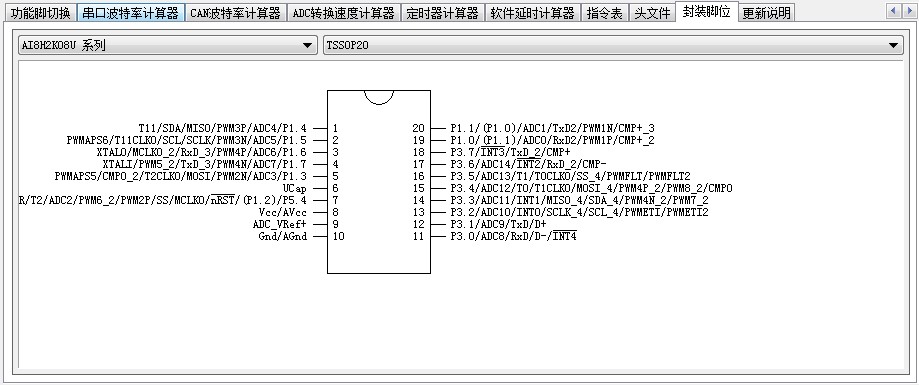Image resolution: width=919 pixels, height=385 pixels.
Task: Click pin 1 label ending in ADC4/P1.4
Action: click(x=222, y=128)
